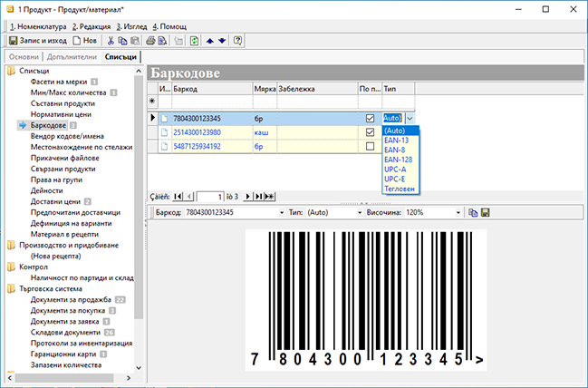
Task: Add new record navigator button with asterisk
Action: click(270, 196)
